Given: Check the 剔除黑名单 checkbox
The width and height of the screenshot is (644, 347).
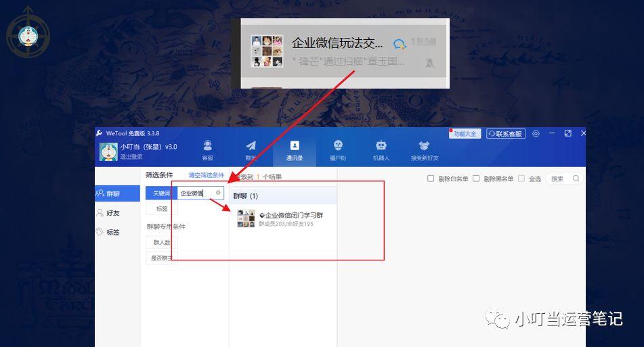Looking at the screenshot, I should click(x=476, y=179).
